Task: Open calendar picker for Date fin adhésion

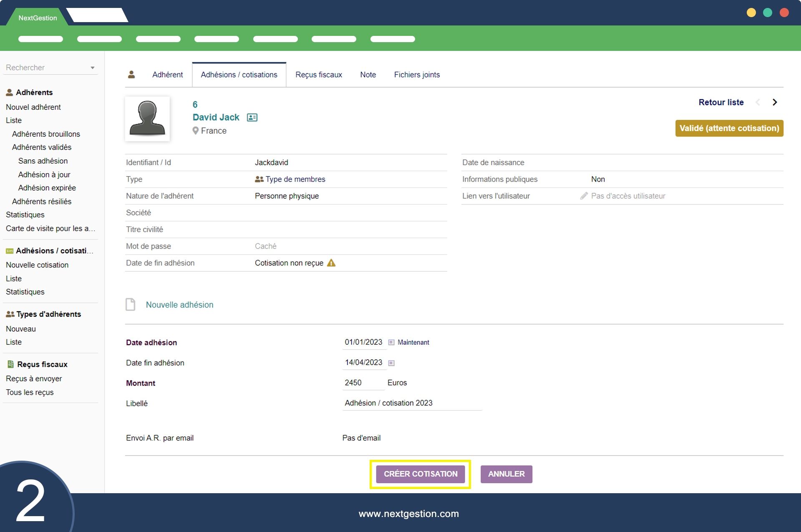Action: click(x=391, y=363)
